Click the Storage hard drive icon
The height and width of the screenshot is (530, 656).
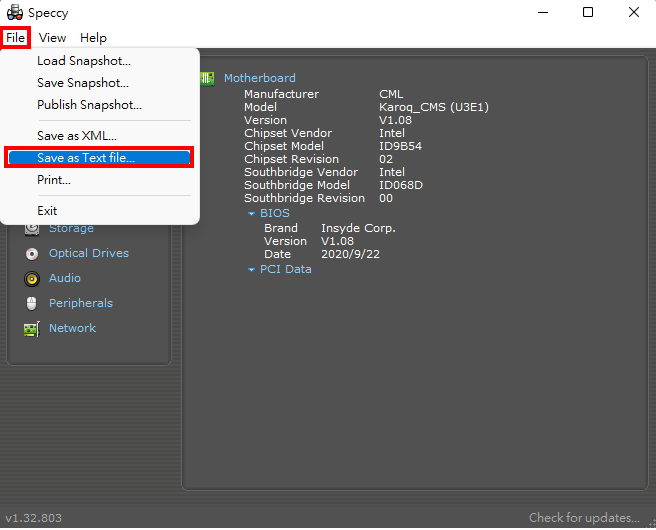(x=32, y=229)
